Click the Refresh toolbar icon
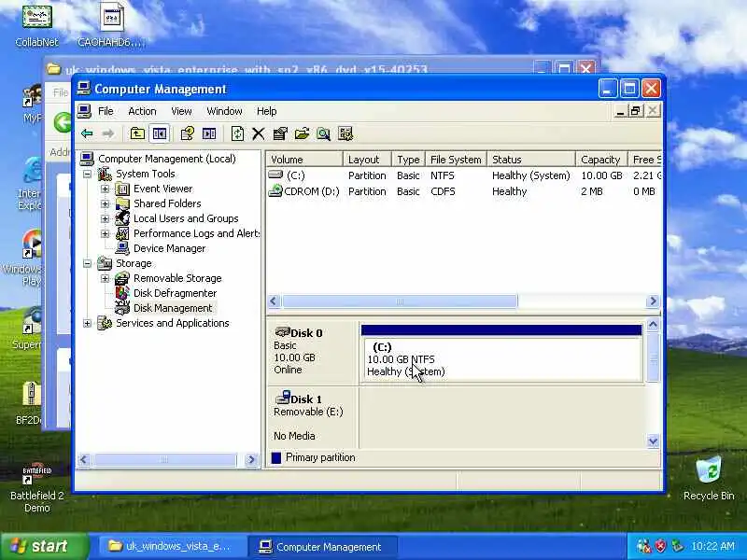This screenshot has height=560, width=747. click(x=237, y=133)
